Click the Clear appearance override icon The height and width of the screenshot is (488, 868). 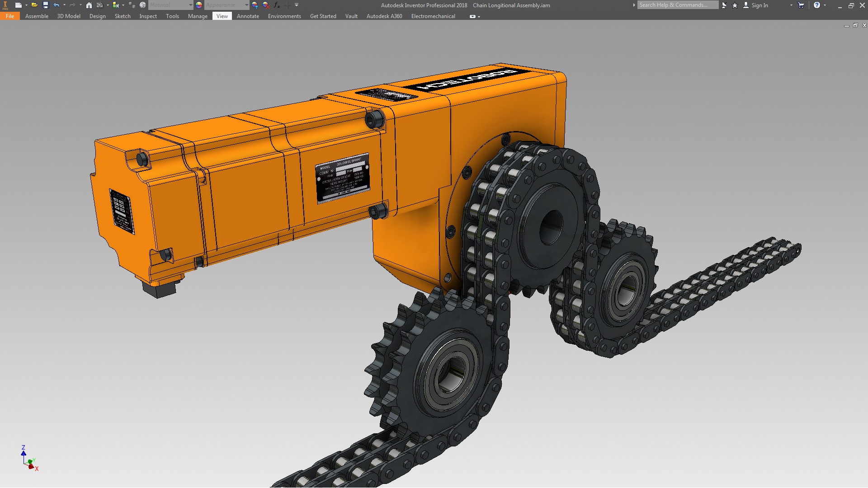[x=266, y=5]
